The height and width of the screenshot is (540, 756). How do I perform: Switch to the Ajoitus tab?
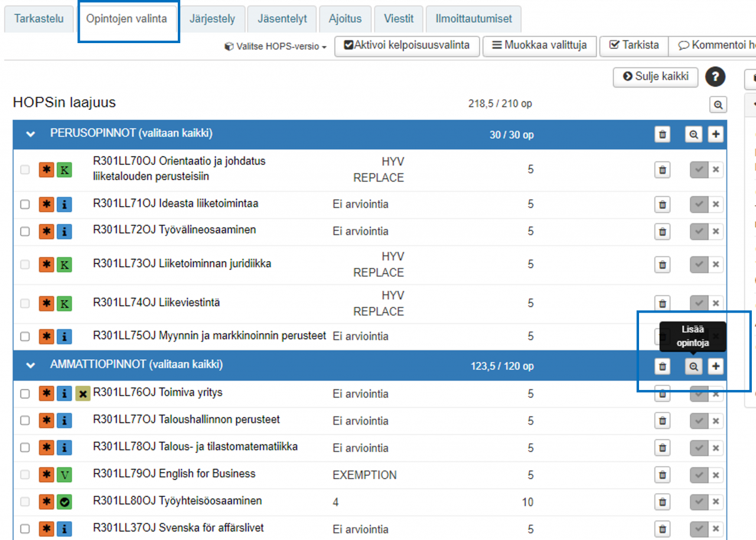[x=345, y=19]
